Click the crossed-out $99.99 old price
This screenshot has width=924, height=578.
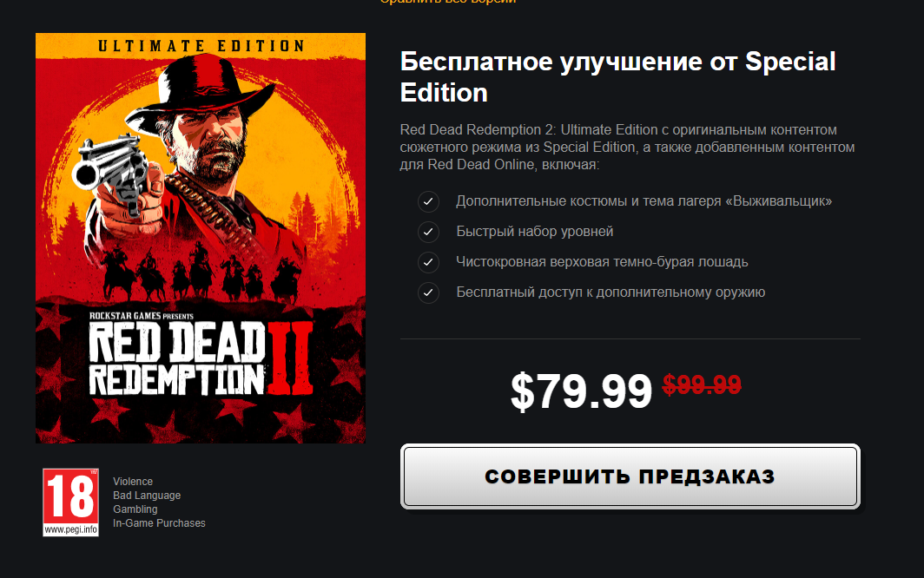[x=702, y=385]
